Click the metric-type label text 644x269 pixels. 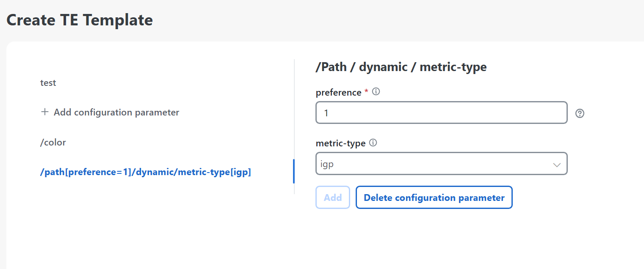coord(340,143)
